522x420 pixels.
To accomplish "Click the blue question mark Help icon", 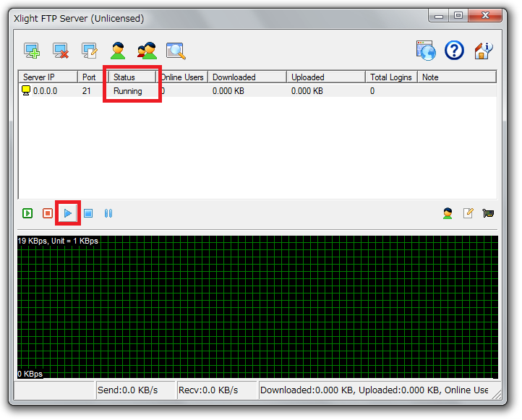I will pyautogui.click(x=455, y=51).
